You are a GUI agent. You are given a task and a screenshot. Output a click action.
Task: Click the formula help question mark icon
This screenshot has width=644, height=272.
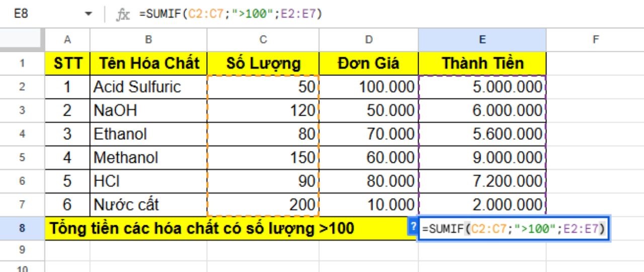pos(414,228)
